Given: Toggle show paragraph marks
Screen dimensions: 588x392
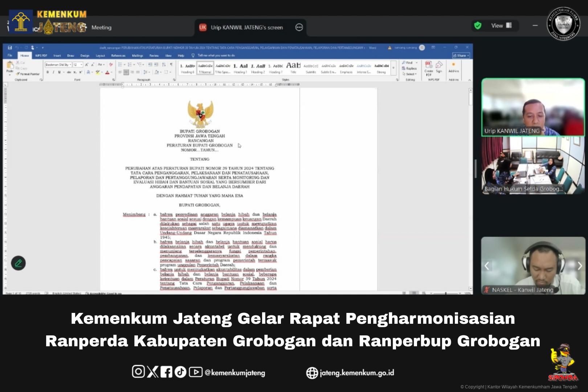Looking at the screenshot, I should click(171, 64).
